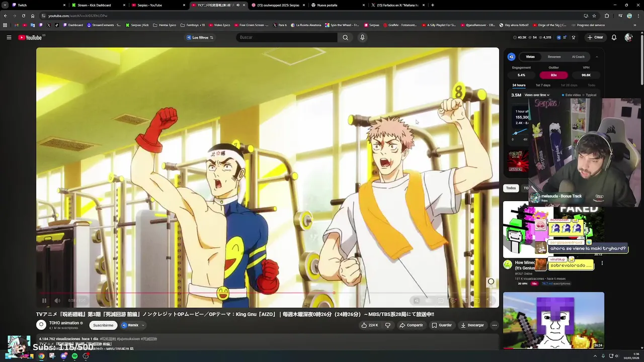644x362 pixels.
Task: Open the three-dot menu of the How Minecraft video
Action: 602,263
